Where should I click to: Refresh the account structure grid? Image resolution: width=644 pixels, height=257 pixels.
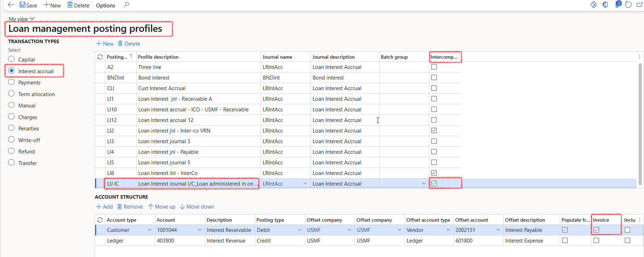coord(100,220)
